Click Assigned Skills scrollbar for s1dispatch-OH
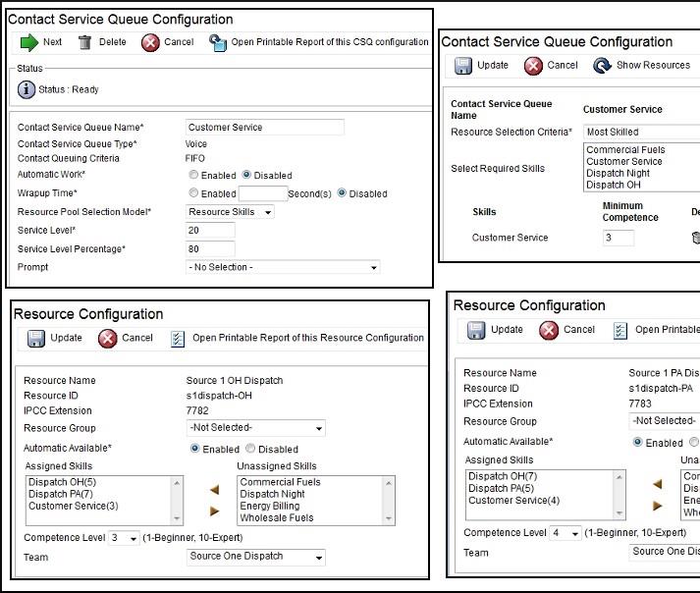This screenshot has height=593, width=700. tap(178, 501)
